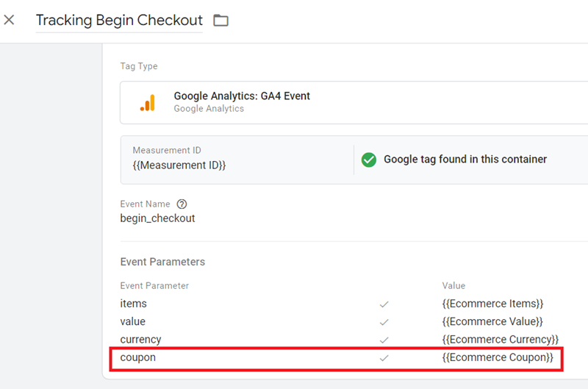588x389 pixels.
Task: Open the Google Analytics: GA4 Event tag type
Action: [354, 102]
